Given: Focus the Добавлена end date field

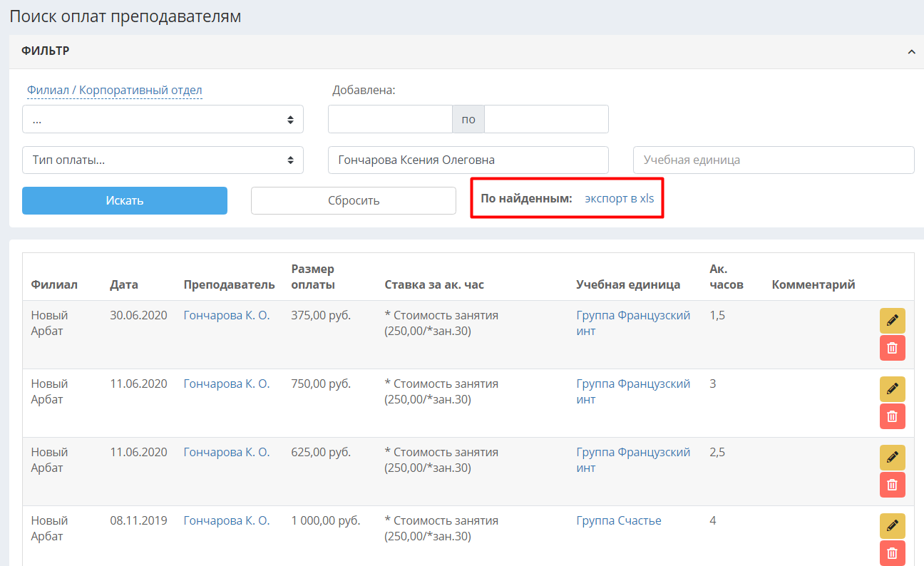Looking at the screenshot, I should point(546,119).
